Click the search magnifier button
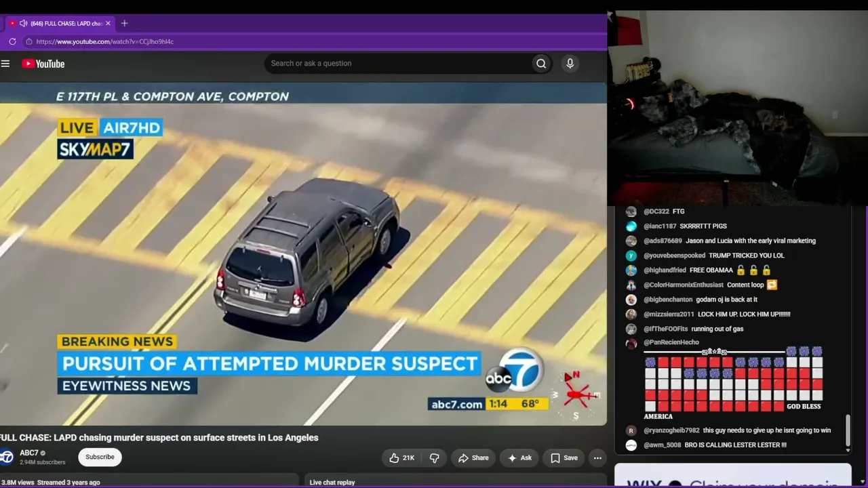This screenshot has width=868, height=488. (x=541, y=64)
